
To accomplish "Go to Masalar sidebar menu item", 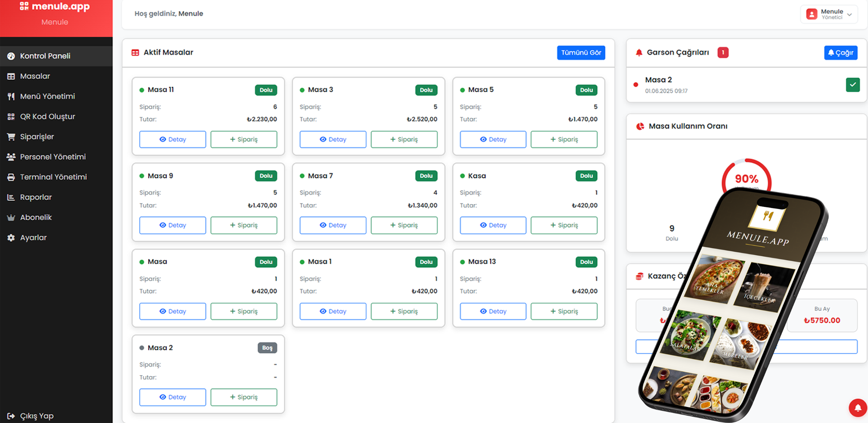I will (35, 76).
